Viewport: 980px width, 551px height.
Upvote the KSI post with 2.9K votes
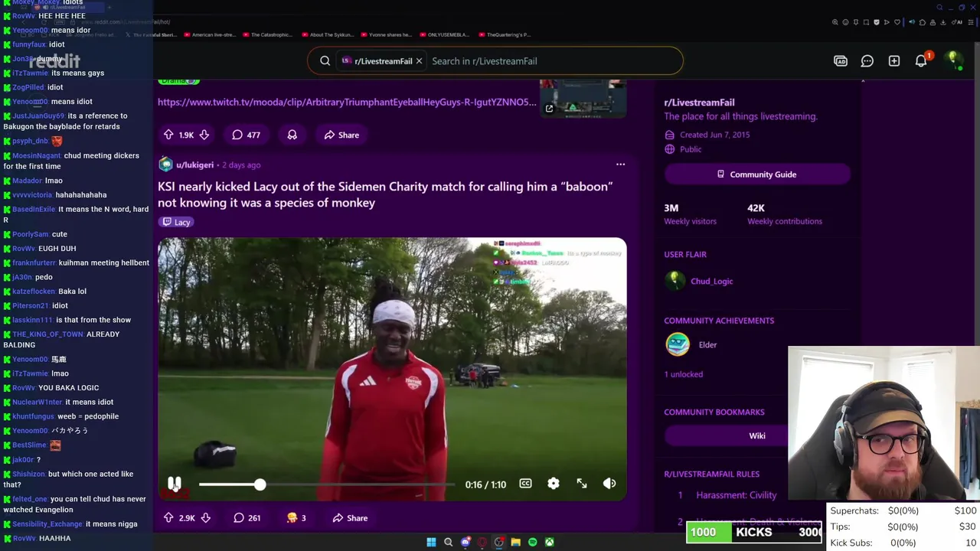pos(168,518)
